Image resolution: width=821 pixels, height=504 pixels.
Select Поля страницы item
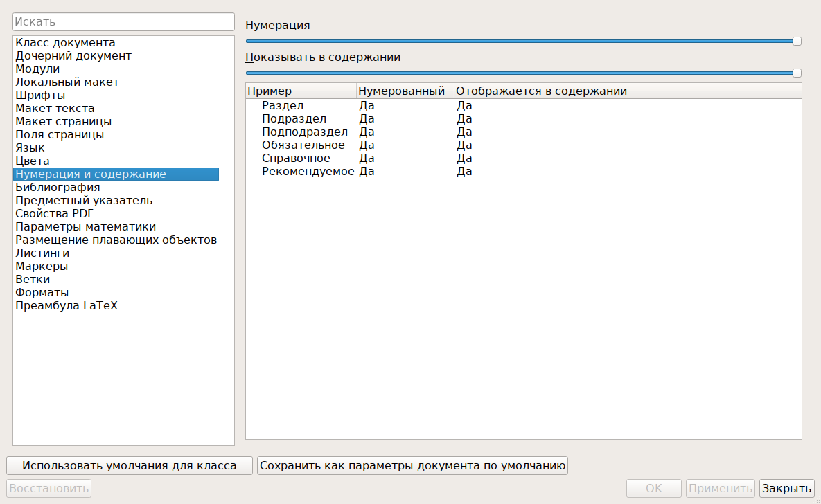point(116,134)
